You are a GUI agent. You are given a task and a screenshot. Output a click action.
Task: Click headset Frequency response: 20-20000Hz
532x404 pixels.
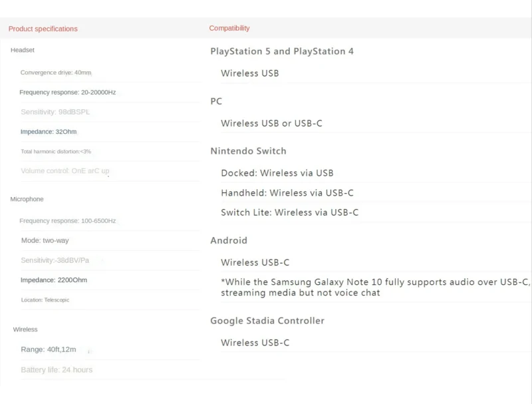tap(67, 93)
